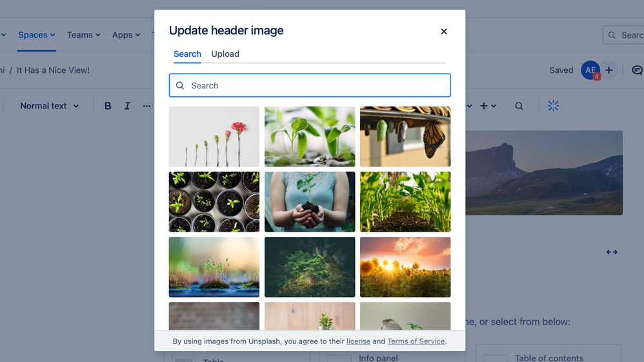Switch to the Upload tab
The image size is (644, 362).
225,54
